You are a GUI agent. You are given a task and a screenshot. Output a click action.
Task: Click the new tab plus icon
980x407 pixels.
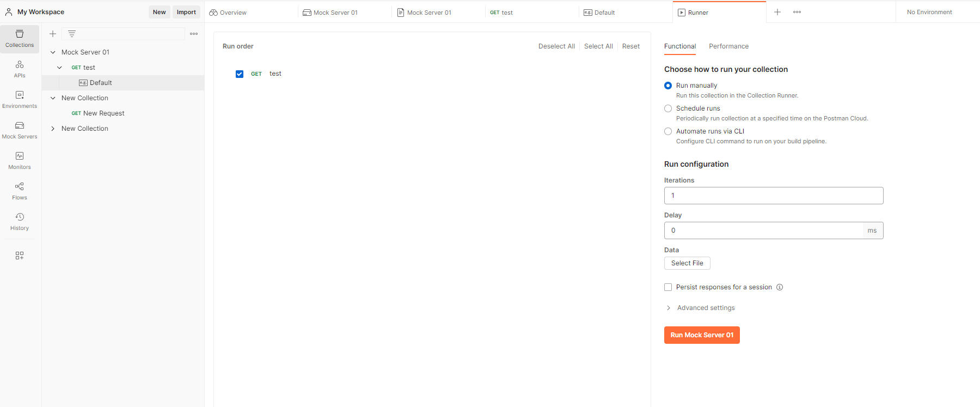pos(777,12)
